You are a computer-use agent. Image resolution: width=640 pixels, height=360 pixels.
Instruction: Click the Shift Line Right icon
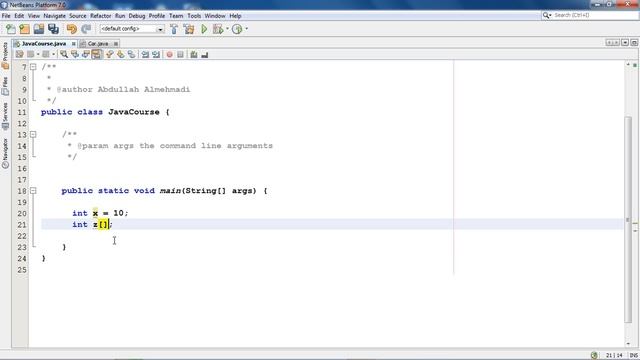coord(156,54)
